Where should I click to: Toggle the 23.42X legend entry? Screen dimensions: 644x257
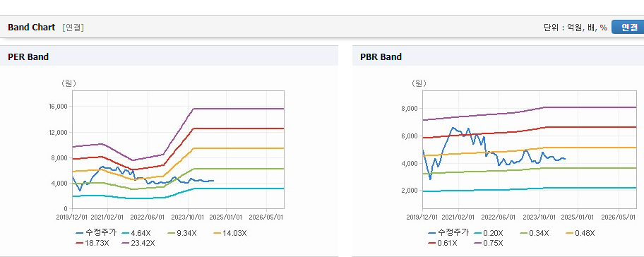[138, 243]
